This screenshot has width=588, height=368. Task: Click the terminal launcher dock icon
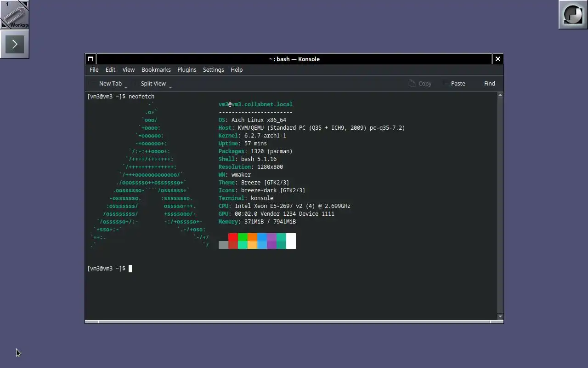pos(15,44)
